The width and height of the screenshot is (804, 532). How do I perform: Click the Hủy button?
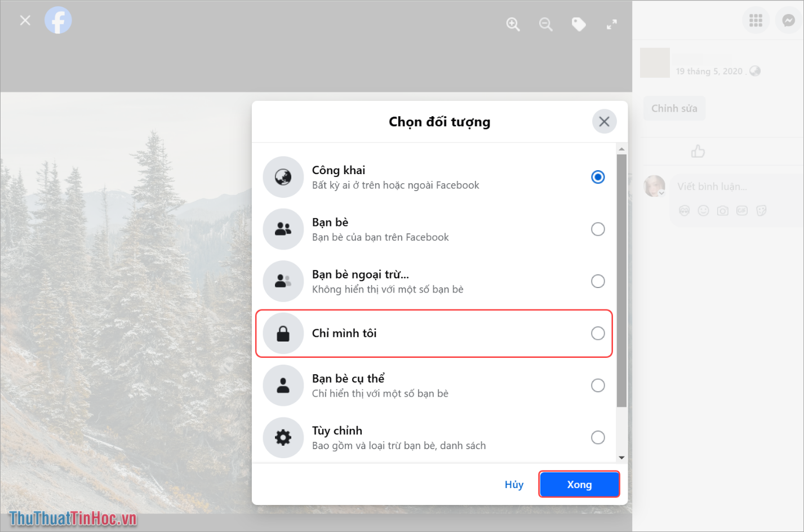[x=514, y=485]
